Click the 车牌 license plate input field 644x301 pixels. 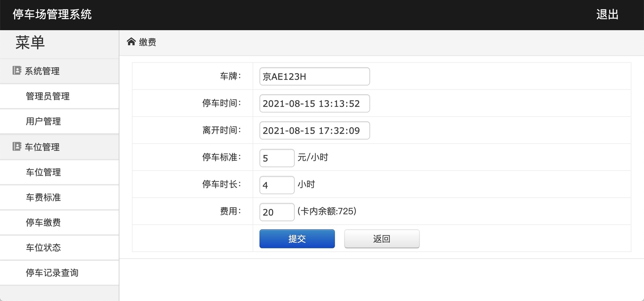[x=314, y=76]
